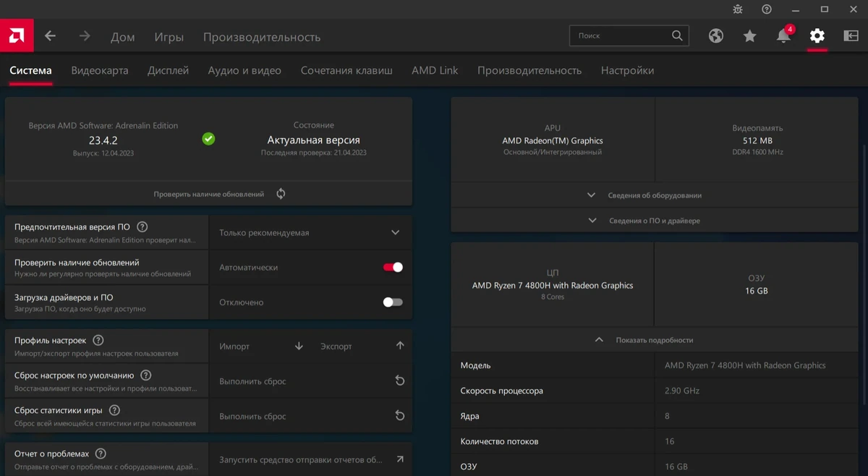868x476 pixels.
Task: Open notifications bell icon
Action: click(784, 35)
